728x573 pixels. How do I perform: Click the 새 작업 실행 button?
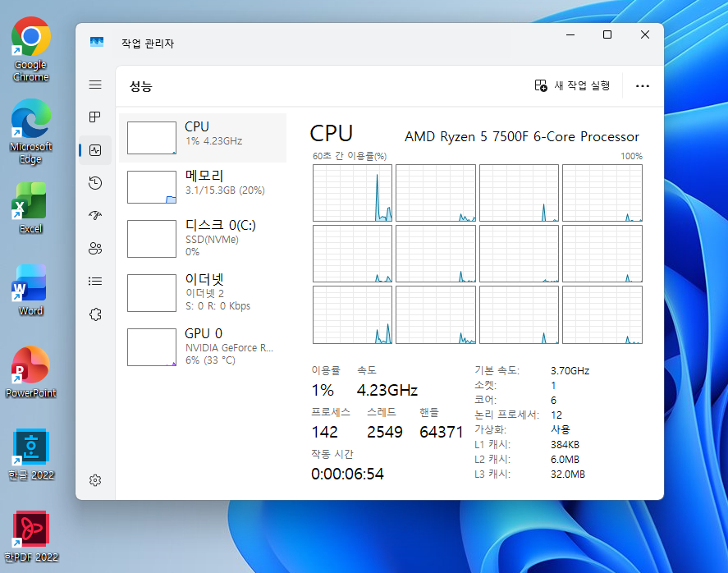[572, 85]
